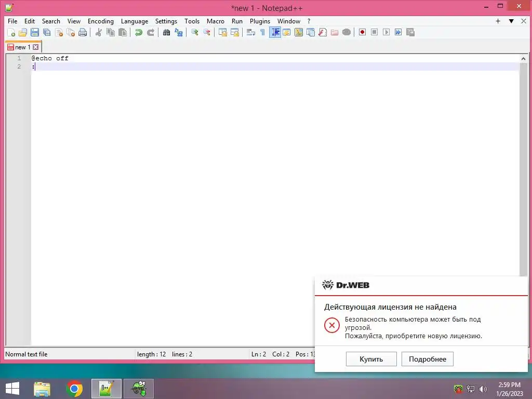Redo action with the gray arrow icon

tap(150, 32)
